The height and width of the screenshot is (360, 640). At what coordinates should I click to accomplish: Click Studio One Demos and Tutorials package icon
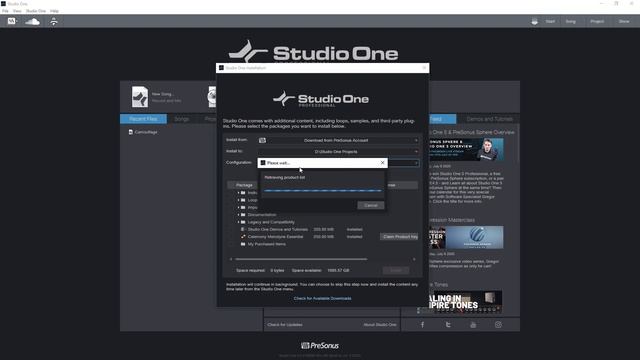(x=243, y=229)
